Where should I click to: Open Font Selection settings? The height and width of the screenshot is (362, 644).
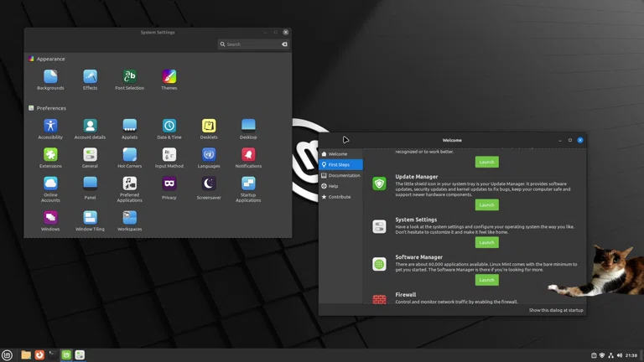point(129,80)
